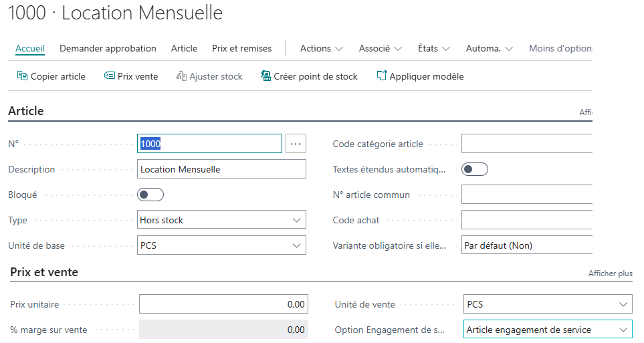Toggle the Bloqué switch

click(x=150, y=195)
